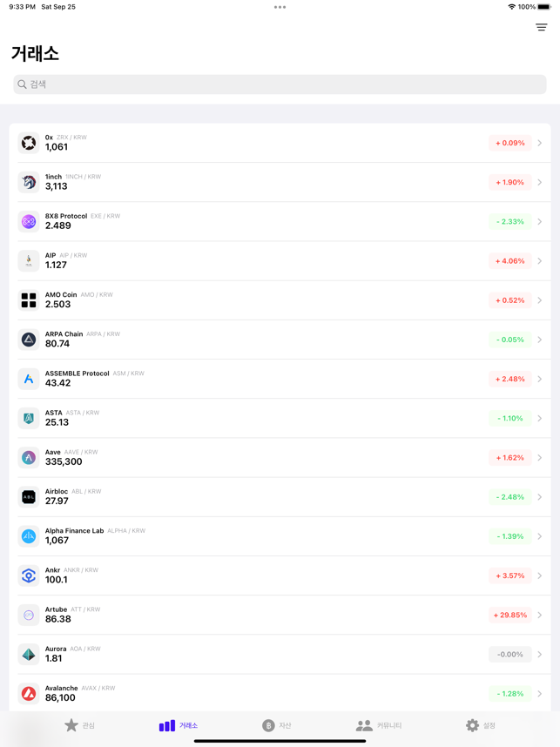The height and width of the screenshot is (747, 560).
Task: Select the Alpha Finance Lab row
Action: click(280, 536)
